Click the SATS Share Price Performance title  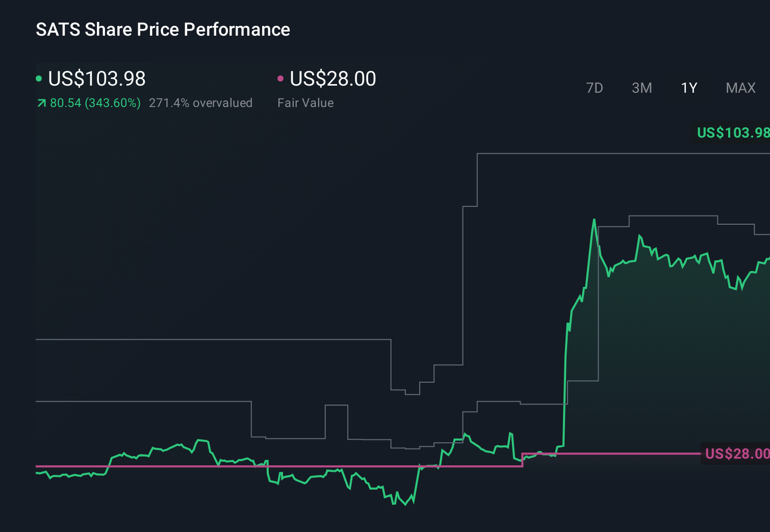click(x=163, y=30)
